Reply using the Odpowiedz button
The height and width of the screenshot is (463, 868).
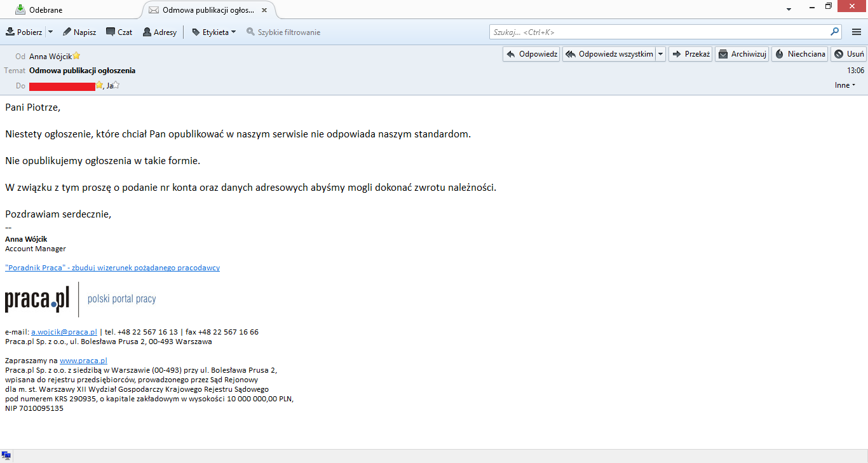tap(531, 54)
